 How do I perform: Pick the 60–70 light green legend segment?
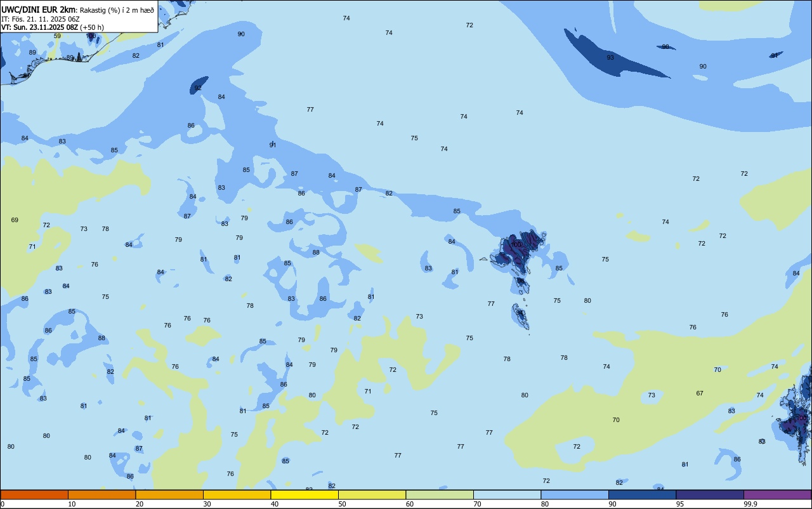point(440,494)
